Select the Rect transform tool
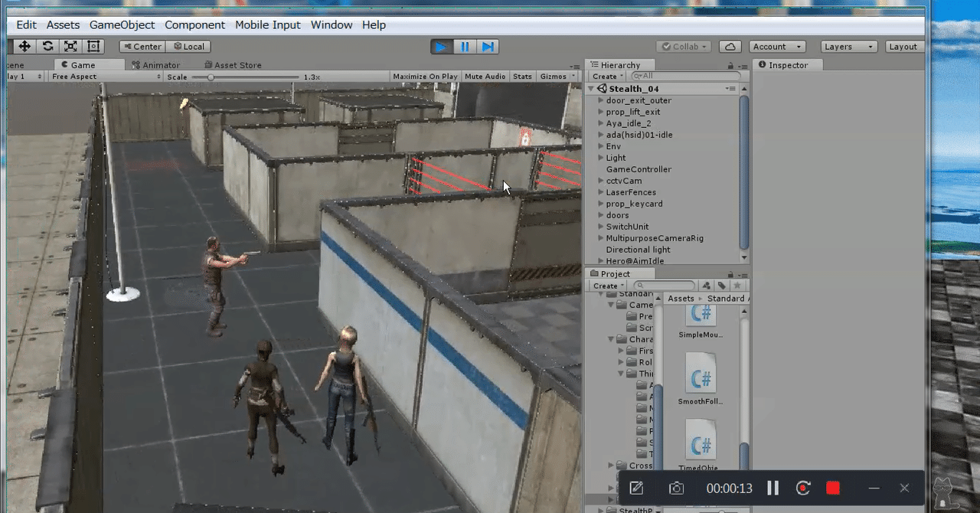The width and height of the screenshot is (980, 513). [x=93, y=46]
